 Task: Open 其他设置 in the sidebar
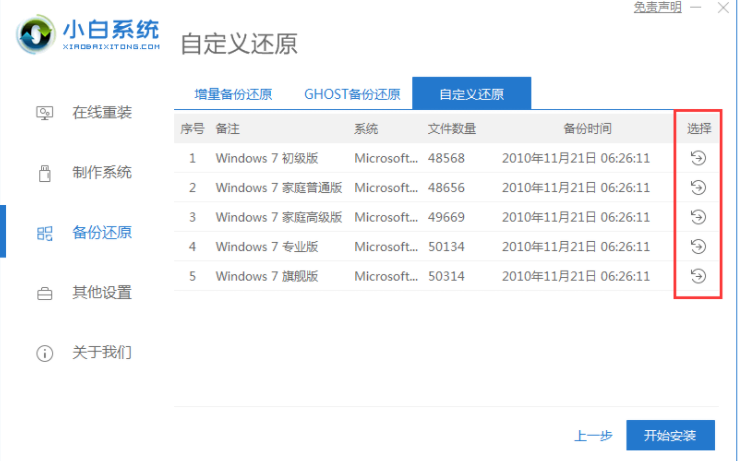tap(102, 292)
